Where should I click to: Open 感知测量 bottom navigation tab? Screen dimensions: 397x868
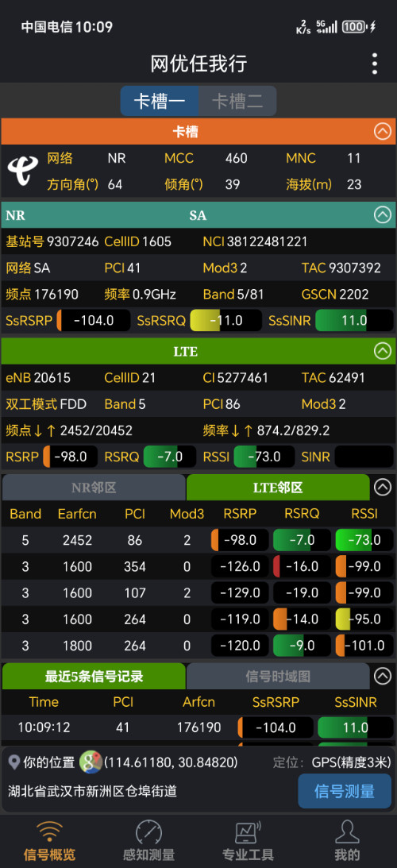point(148,841)
